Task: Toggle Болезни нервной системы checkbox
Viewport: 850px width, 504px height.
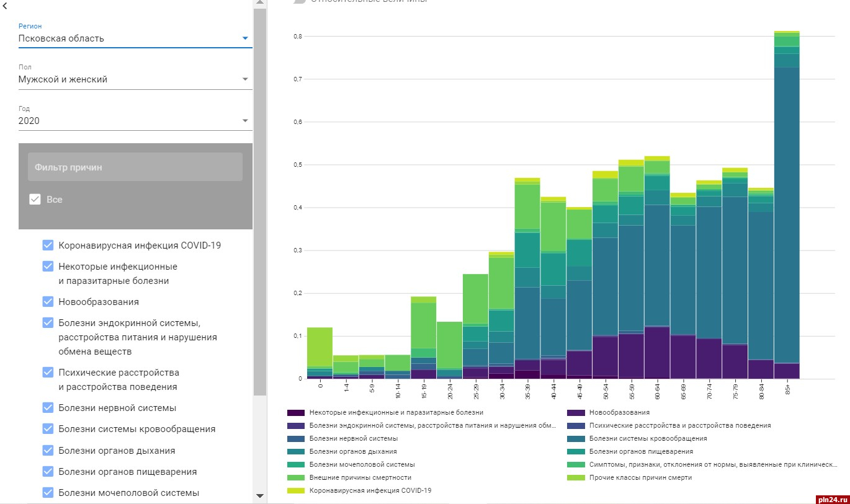Action: (x=48, y=408)
